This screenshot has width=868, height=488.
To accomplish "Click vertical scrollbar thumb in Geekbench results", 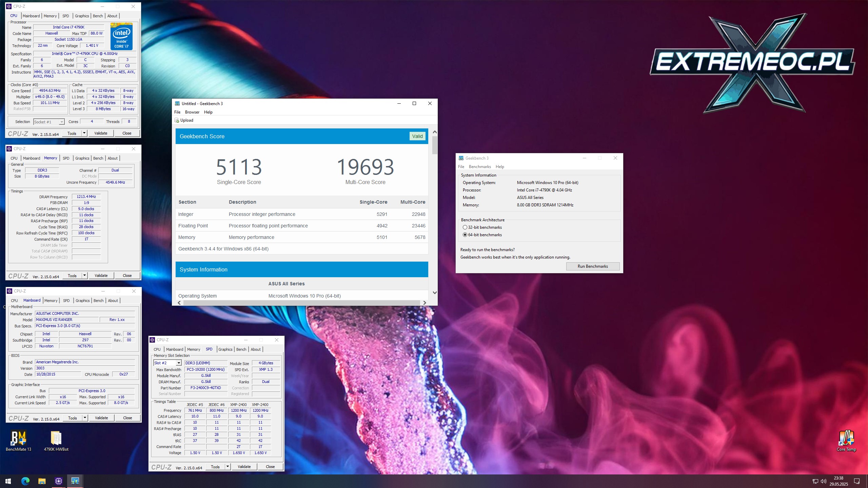I will (x=435, y=145).
